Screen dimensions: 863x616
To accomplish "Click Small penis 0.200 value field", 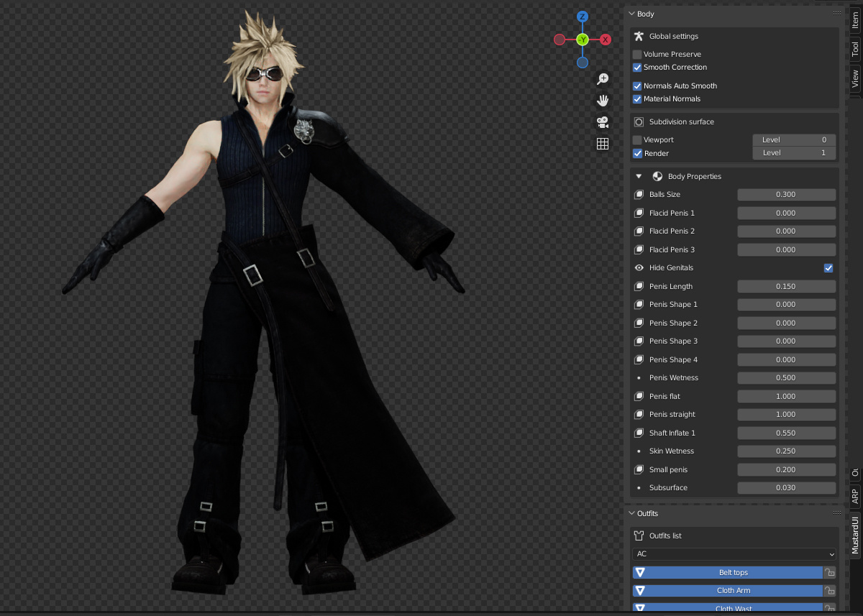I will 786,469.
